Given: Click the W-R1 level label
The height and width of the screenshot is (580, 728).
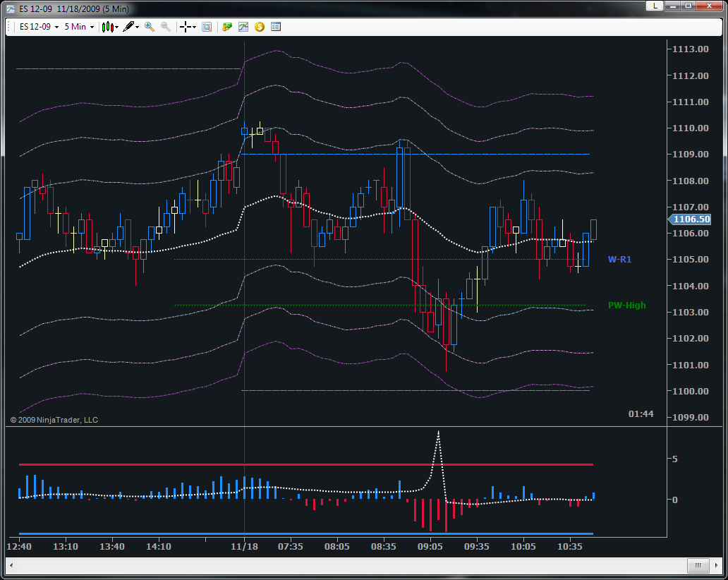Looking at the screenshot, I should 619,260.
